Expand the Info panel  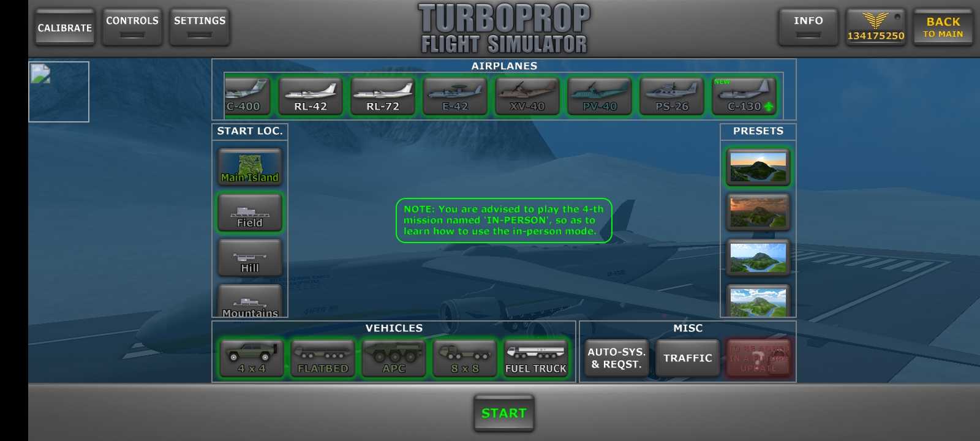click(809, 27)
